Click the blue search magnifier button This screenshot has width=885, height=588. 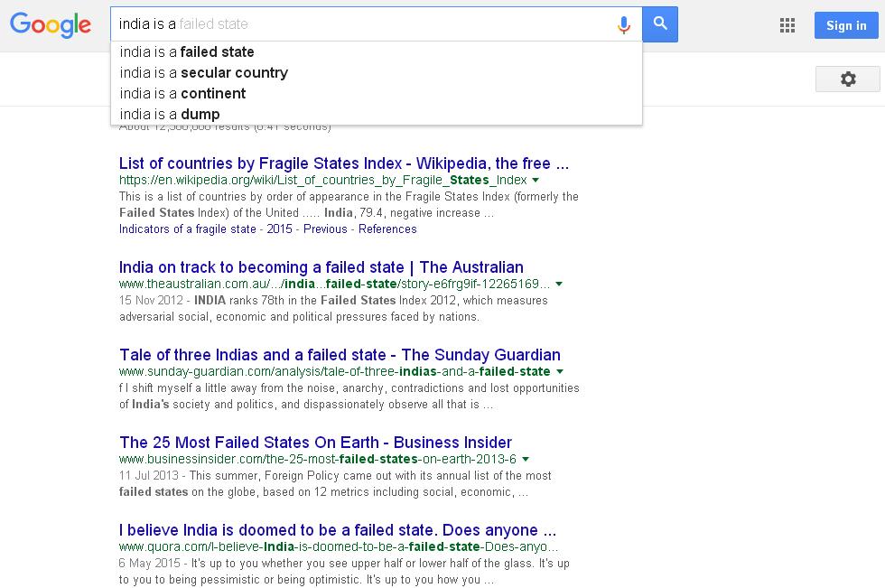[660, 24]
